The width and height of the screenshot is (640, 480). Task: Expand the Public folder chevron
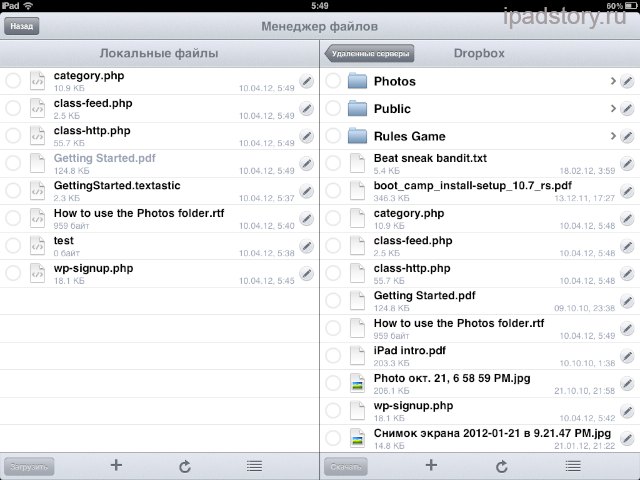(x=613, y=109)
